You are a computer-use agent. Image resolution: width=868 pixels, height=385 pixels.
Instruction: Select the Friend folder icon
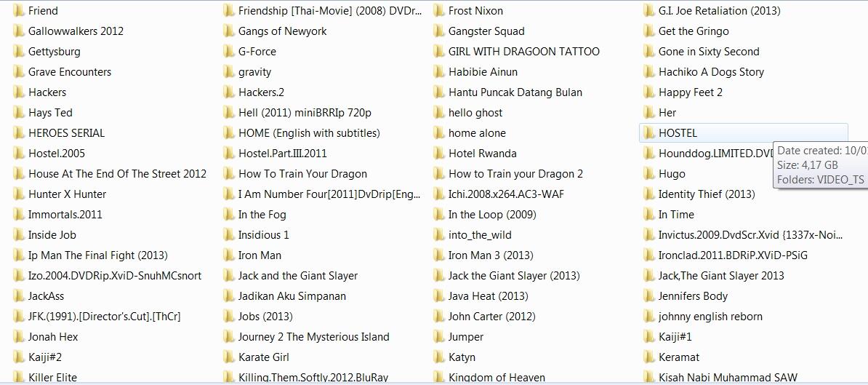(x=19, y=10)
